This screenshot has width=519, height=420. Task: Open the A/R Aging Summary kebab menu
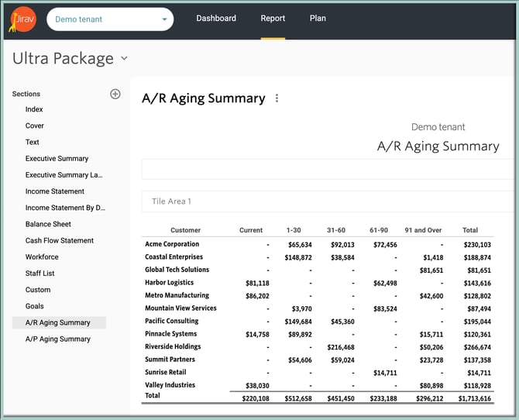(x=277, y=98)
